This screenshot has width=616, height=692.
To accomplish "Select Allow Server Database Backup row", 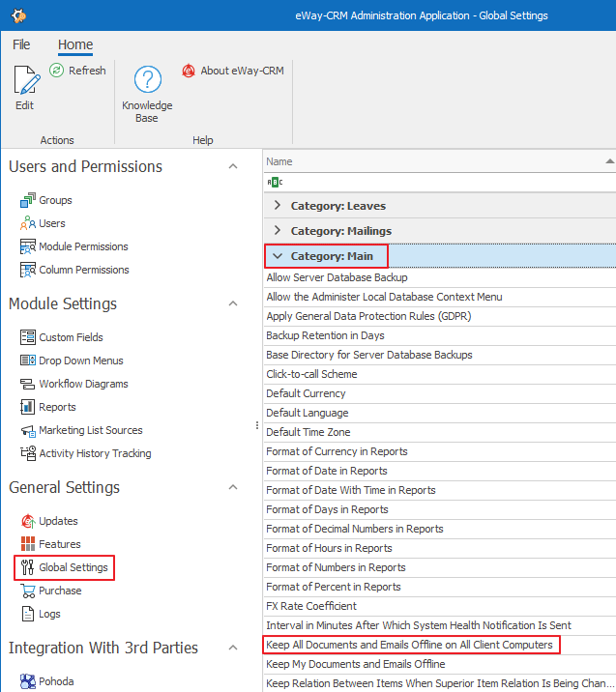I will point(440,277).
